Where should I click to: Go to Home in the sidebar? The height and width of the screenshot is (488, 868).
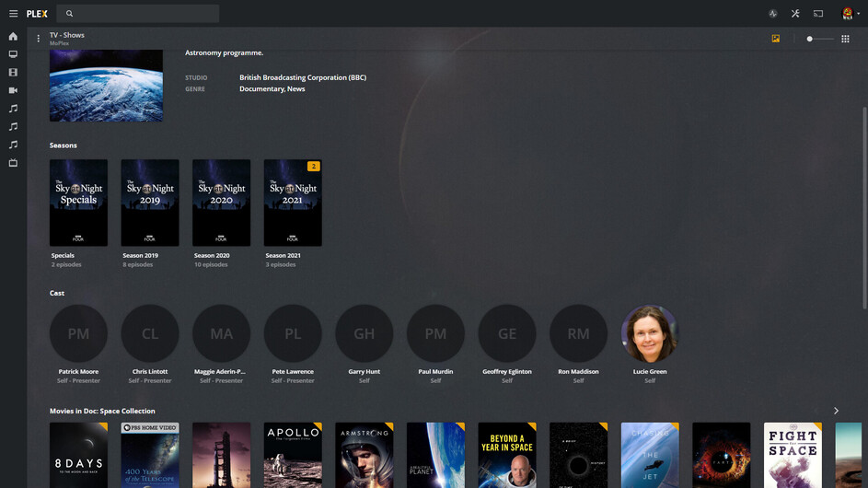[x=13, y=37]
